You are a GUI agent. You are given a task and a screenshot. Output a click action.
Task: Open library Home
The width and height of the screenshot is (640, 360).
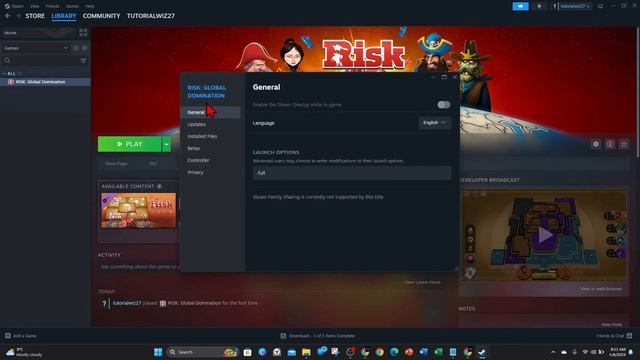(39, 33)
